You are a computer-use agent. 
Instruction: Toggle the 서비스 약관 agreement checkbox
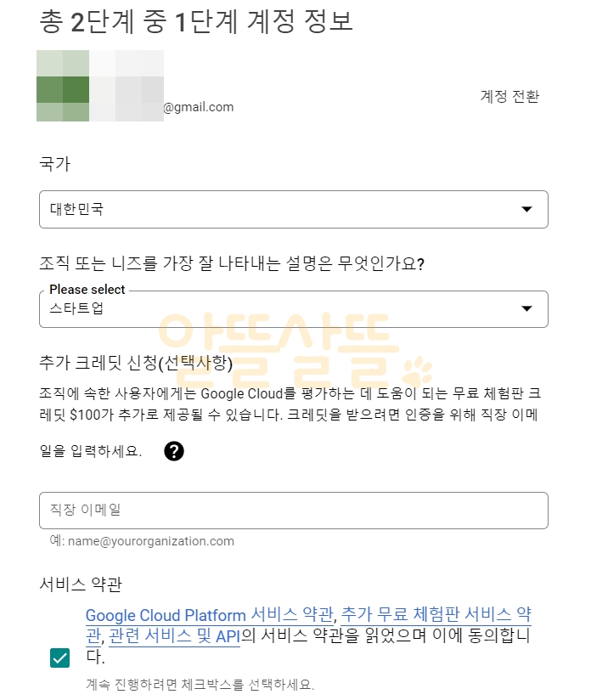click(59, 658)
